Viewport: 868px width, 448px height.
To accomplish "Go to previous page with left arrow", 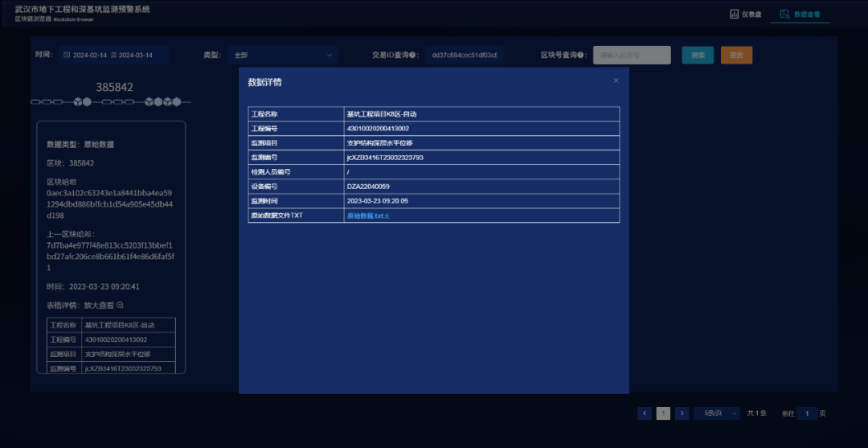I will [x=645, y=413].
